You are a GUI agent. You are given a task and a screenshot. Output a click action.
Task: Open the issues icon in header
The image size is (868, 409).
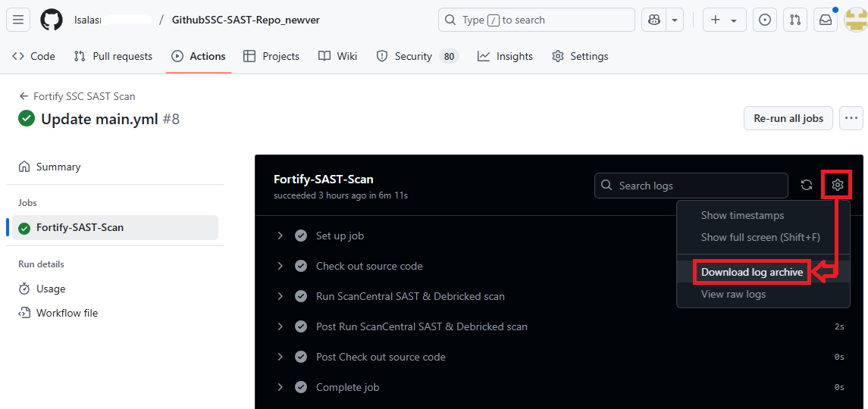click(764, 20)
